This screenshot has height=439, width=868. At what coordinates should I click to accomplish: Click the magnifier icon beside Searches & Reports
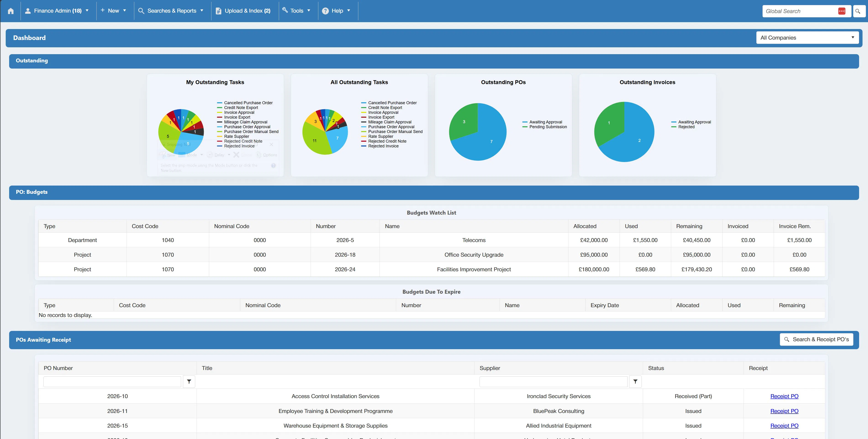(x=141, y=11)
